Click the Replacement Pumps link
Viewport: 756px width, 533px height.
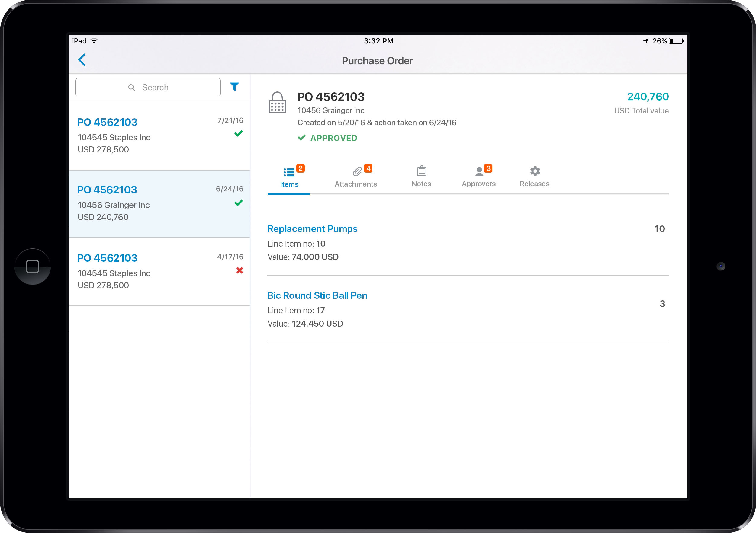(x=312, y=229)
